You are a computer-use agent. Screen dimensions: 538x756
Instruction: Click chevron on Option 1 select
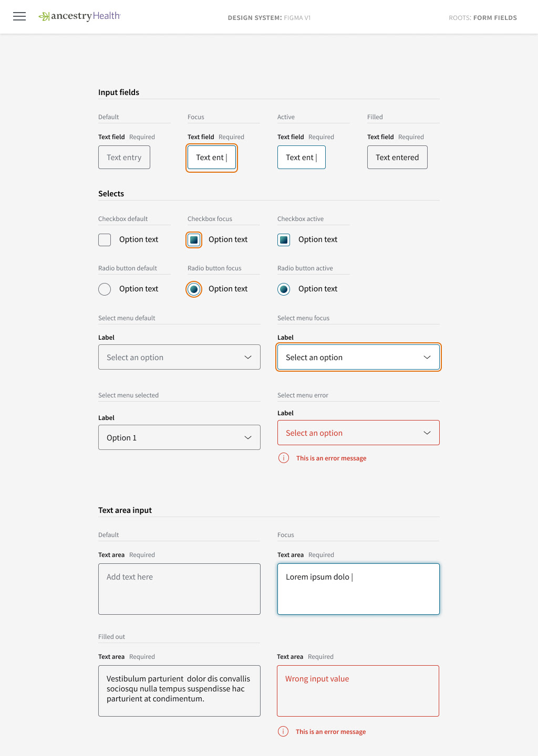point(248,438)
